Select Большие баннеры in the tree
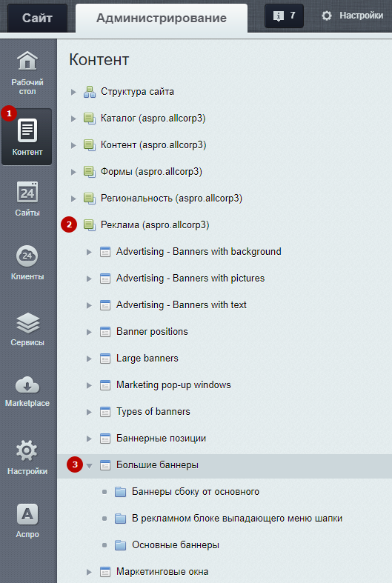This screenshot has width=392, height=583. click(x=157, y=465)
